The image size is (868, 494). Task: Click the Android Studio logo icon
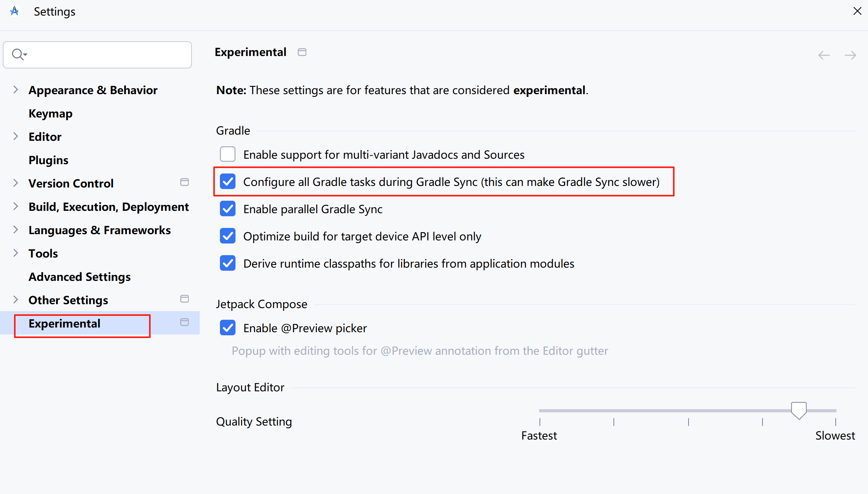coord(14,11)
